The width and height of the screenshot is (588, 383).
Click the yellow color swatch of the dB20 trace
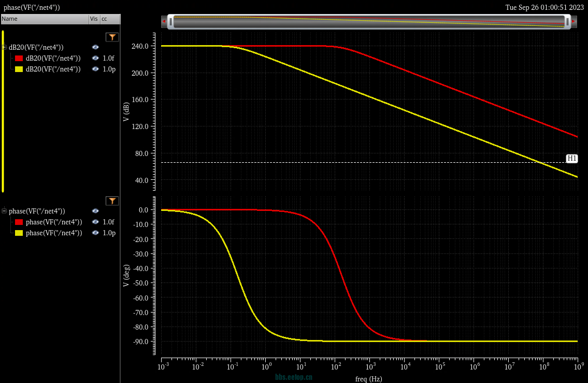click(x=19, y=69)
